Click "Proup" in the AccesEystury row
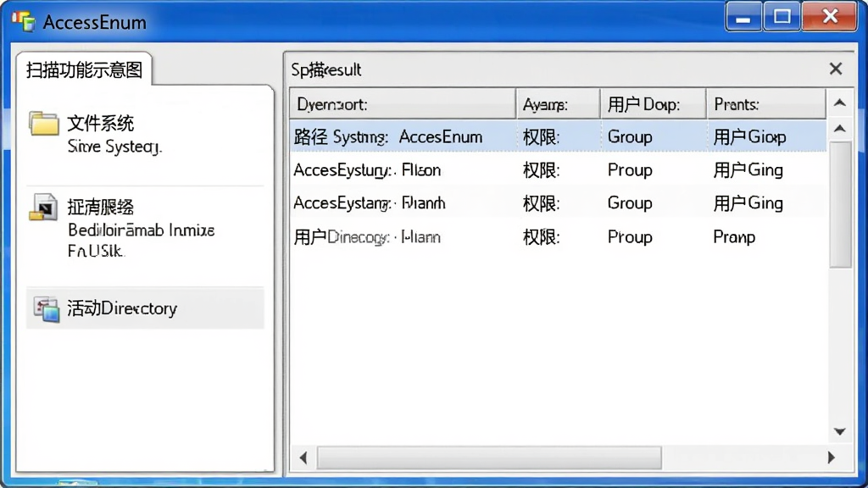 (630, 170)
